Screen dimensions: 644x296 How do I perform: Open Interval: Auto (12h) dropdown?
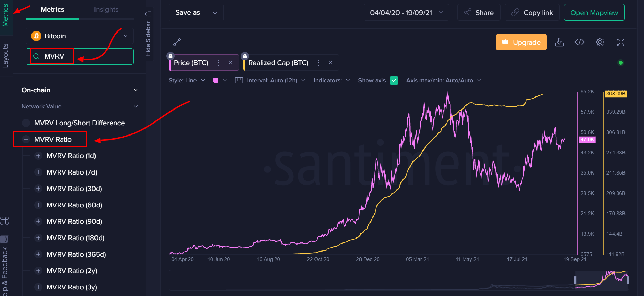point(270,80)
